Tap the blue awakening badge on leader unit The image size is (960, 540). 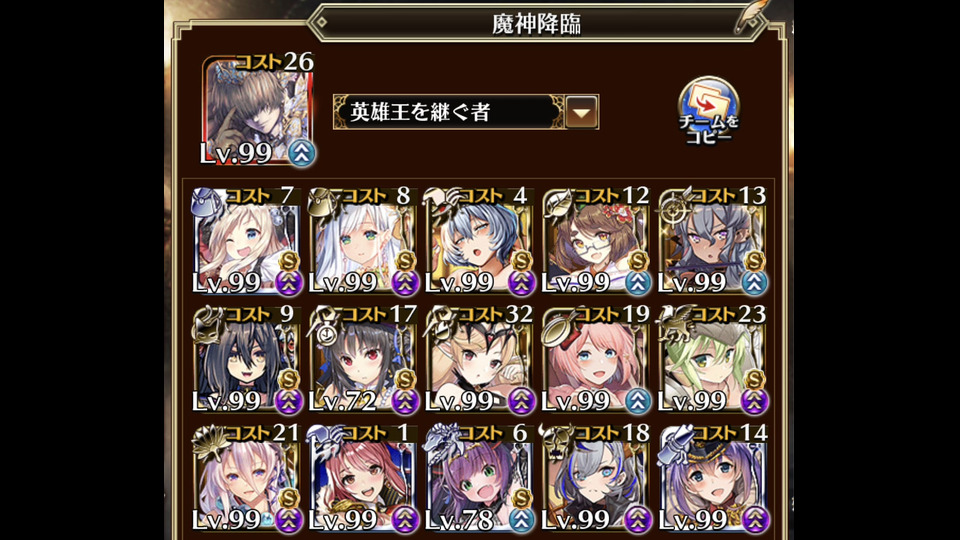click(301, 153)
